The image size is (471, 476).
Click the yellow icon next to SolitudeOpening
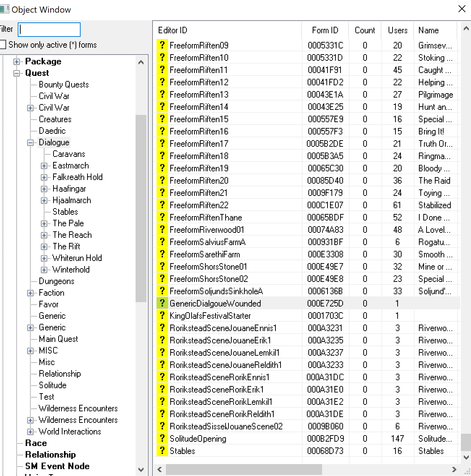[162, 438]
